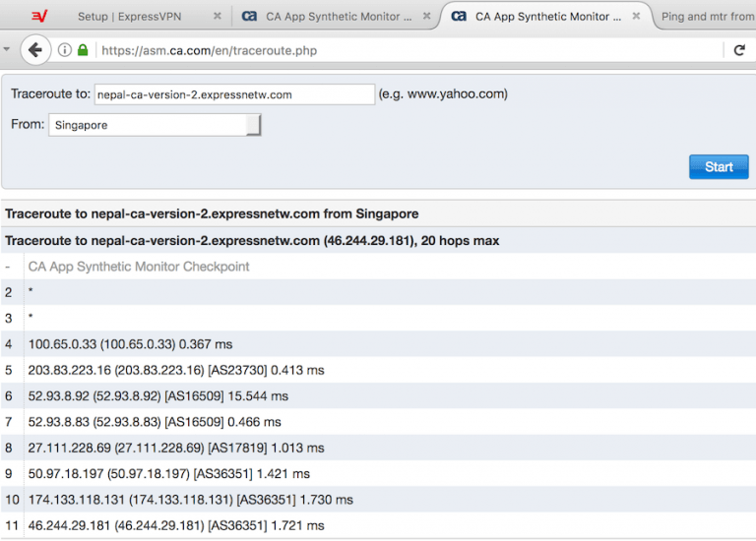Click hop 6 row '52.93.8.92 [AS16509] 15.544 ms'
This screenshot has width=756, height=541.
(x=378, y=396)
